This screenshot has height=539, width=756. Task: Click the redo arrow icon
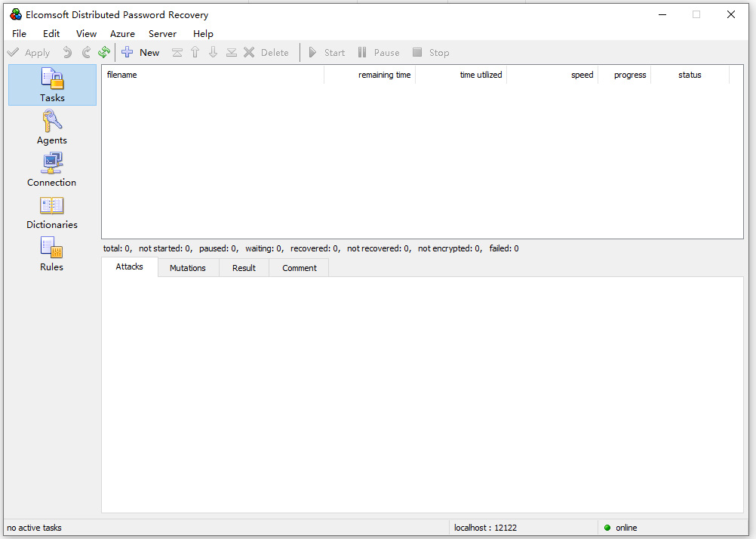pyautogui.click(x=86, y=52)
